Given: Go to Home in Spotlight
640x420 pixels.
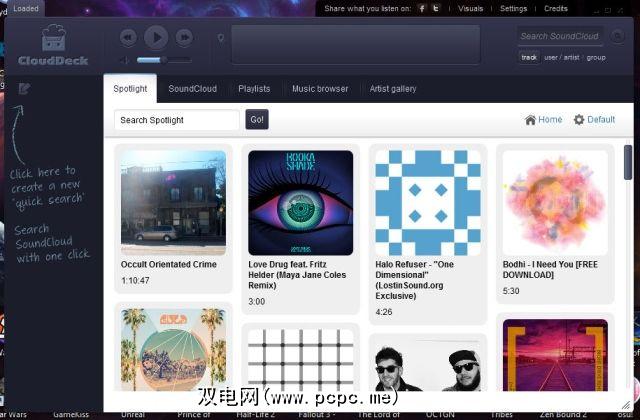Looking at the screenshot, I should [x=543, y=120].
